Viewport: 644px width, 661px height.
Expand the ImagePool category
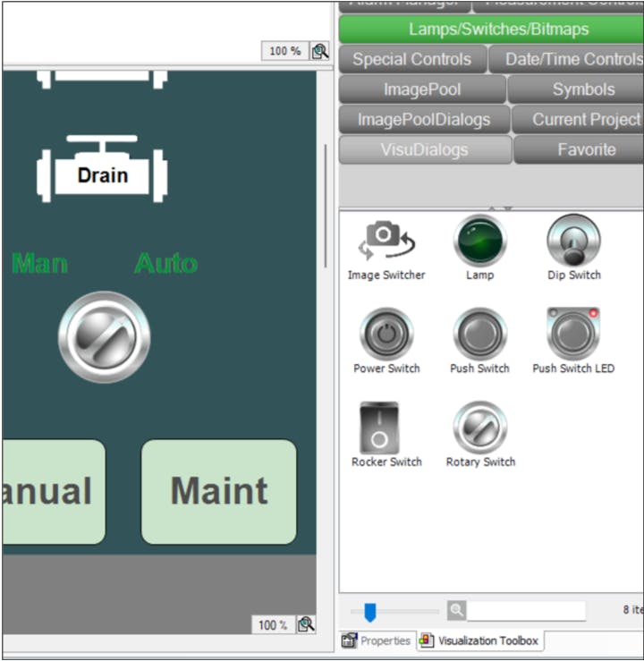(x=423, y=89)
